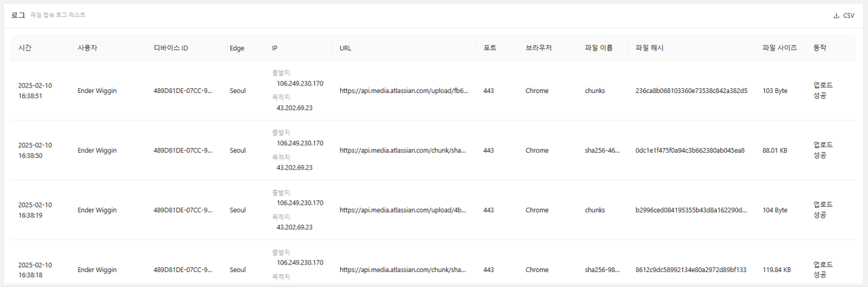Viewport: 868px width, 287px height.
Task: Select the file hash starting with b2996ced
Action: [690, 210]
